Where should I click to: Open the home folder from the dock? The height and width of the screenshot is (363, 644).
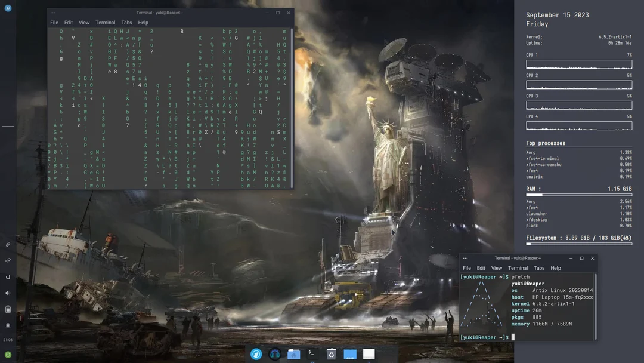click(293, 353)
